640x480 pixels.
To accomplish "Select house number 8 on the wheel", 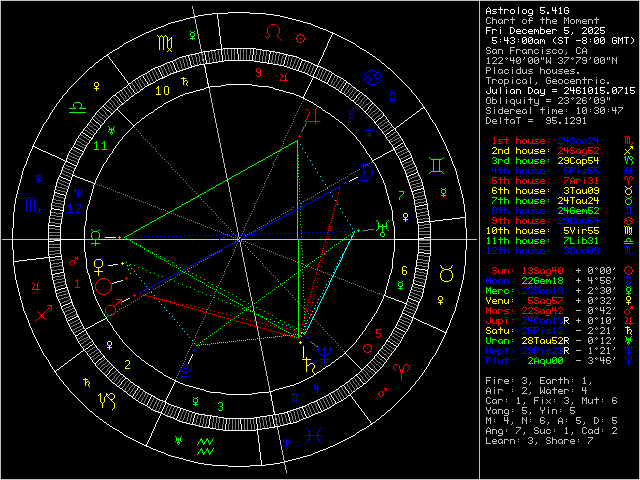I will [351, 115].
